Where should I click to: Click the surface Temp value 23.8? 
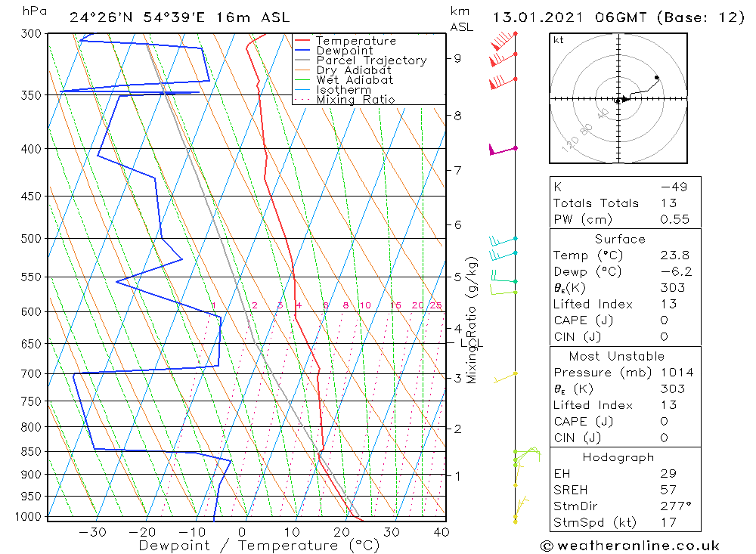(x=675, y=255)
